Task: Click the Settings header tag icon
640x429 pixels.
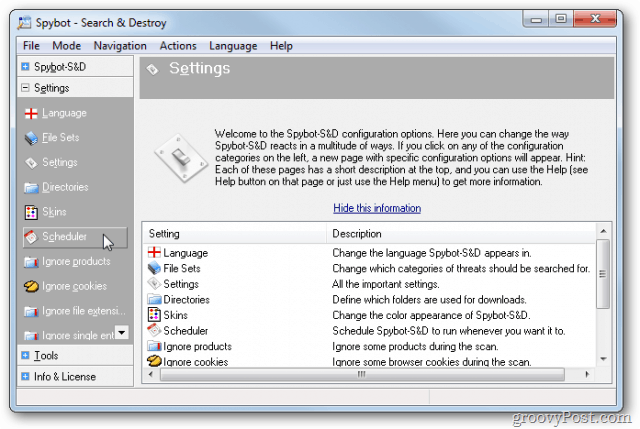Action: pyautogui.click(x=152, y=69)
